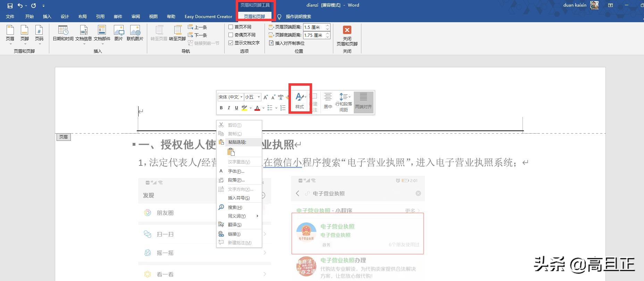Click 插入对齐制表位 button
The width and height of the screenshot is (644, 281).
(x=287, y=43)
